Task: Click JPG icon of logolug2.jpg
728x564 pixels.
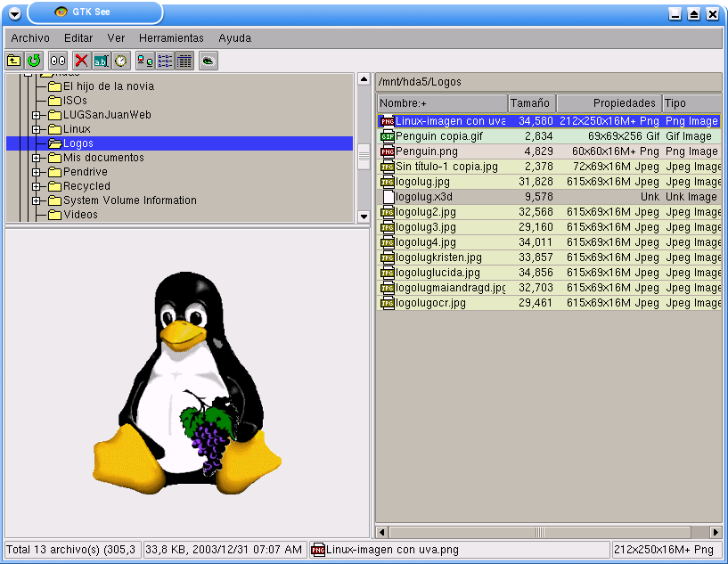Action: click(388, 212)
